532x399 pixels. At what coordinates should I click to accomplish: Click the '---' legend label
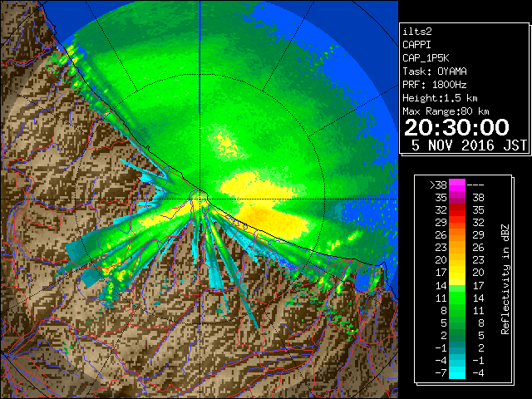click(x=475, y=185)
